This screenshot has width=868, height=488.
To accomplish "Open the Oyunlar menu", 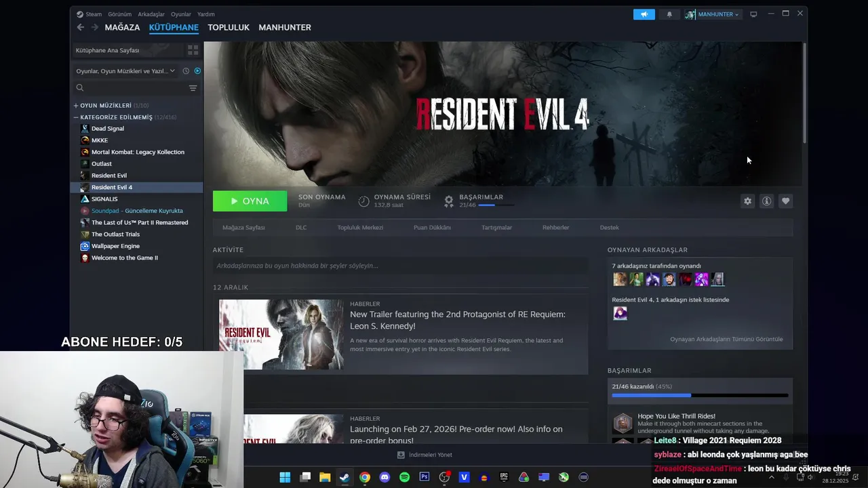I will [181, 14].
